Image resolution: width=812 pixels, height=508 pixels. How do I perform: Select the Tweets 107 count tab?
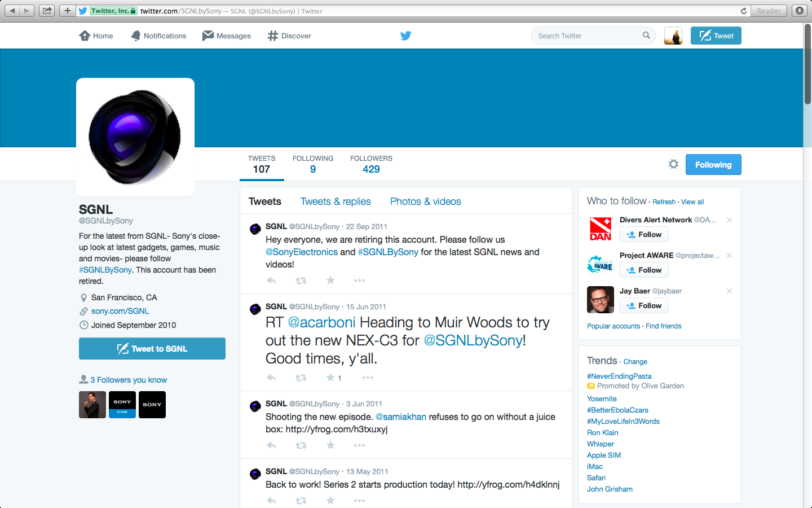click(x=262, y=164)
